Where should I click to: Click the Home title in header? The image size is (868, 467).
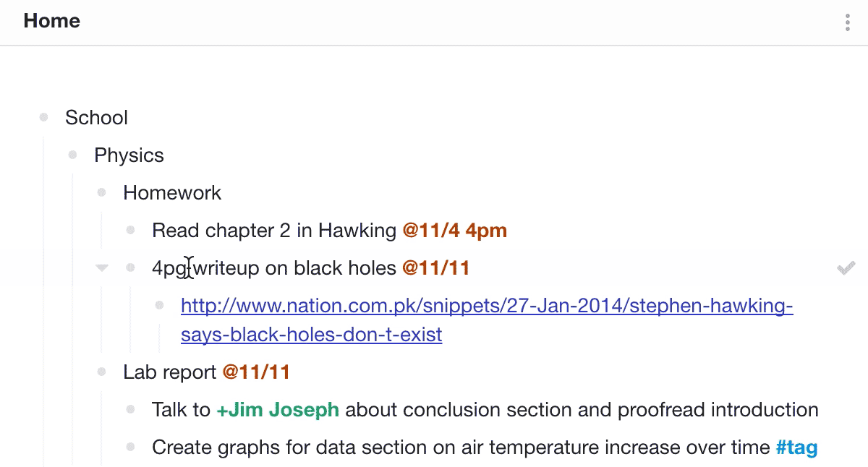[52, 21]
